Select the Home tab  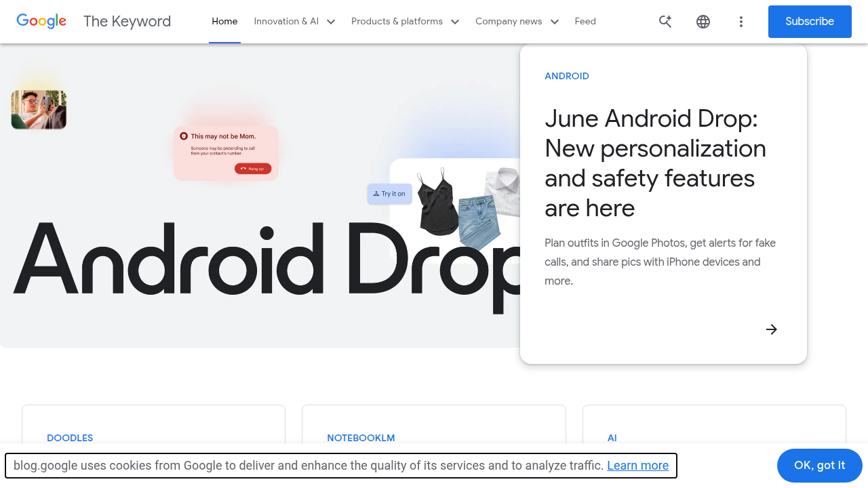[x=224, y=22]
